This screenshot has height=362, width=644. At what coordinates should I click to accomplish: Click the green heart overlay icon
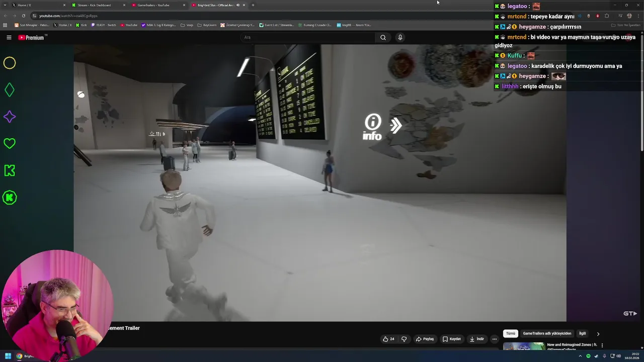(10, 144)
